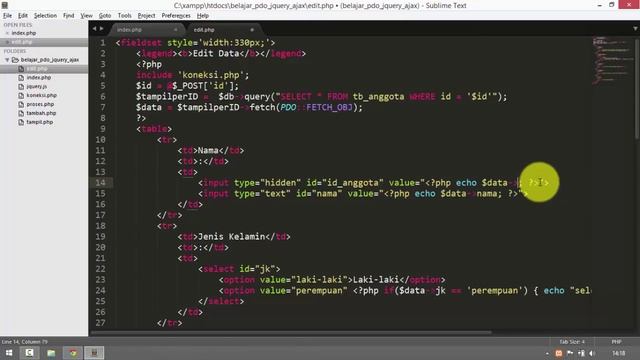Viewport: 640px width, 360px height.
Task: Open the Goto menu
Action: point(105,16)
